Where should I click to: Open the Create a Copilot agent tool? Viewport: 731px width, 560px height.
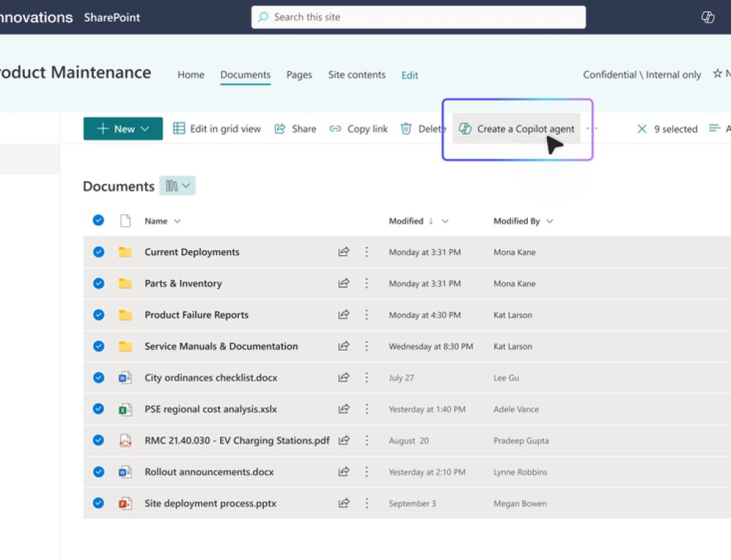pos(516,129)
